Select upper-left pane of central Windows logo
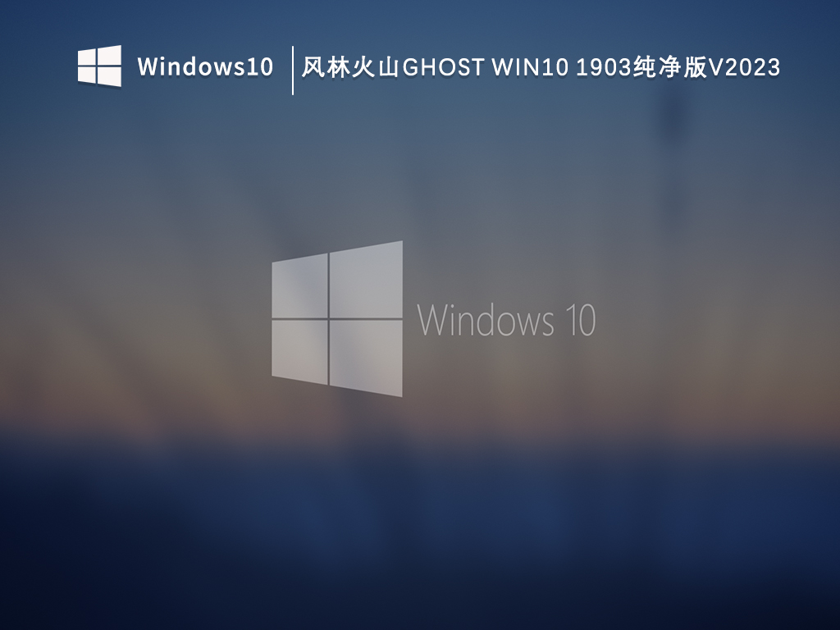Viewport: 840px width, 630px height. coord(300,286)
